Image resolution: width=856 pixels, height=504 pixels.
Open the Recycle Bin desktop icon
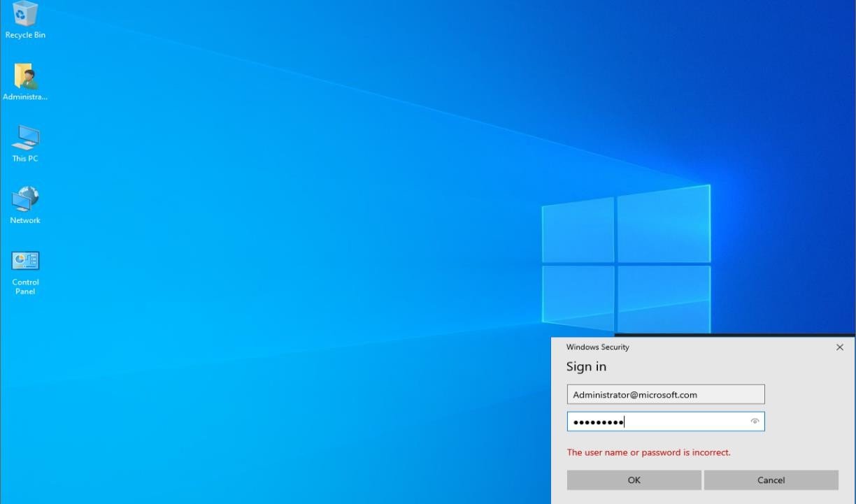click(25, 20)
